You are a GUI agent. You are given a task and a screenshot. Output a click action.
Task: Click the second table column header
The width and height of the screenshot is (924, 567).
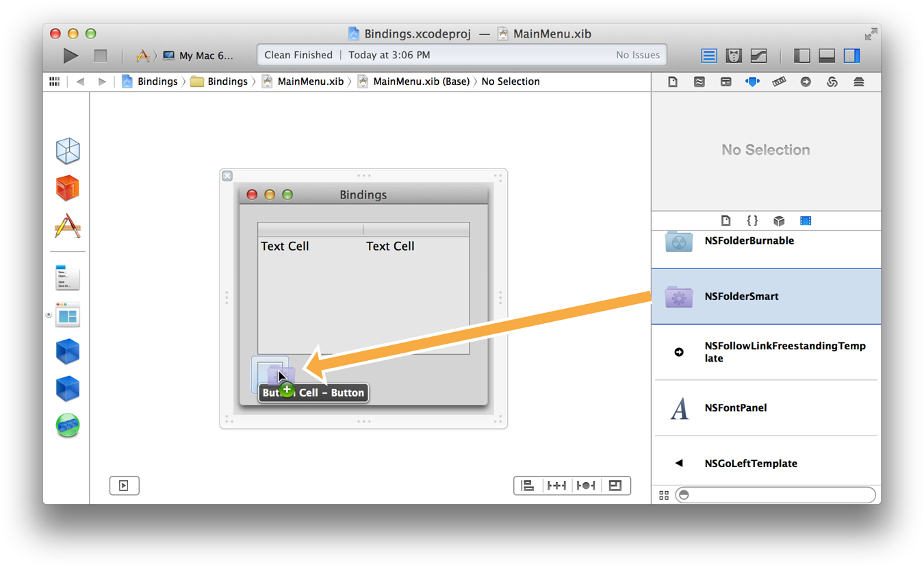tap(416, 229)
